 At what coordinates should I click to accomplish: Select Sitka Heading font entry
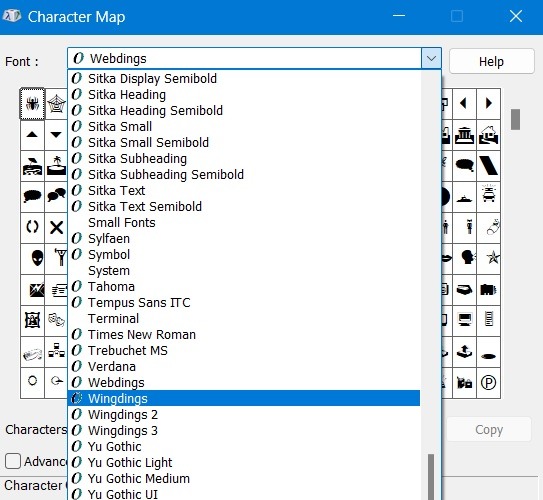(x=244, y=95)
